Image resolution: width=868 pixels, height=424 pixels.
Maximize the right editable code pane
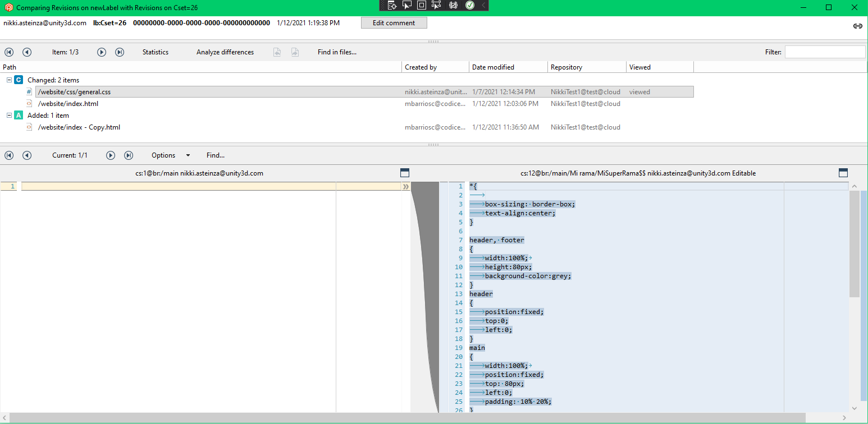tap(843, 173)
